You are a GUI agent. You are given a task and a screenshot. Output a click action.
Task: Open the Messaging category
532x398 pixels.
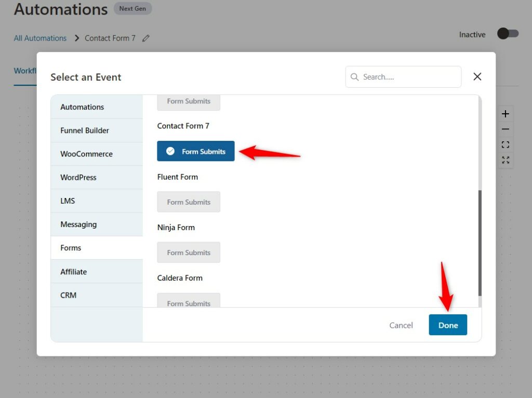point(97,224)
